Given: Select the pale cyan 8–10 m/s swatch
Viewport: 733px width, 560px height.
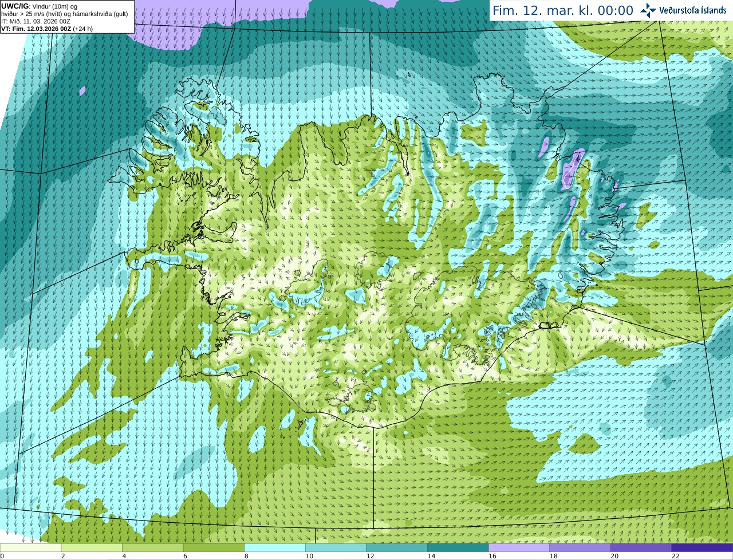Looking at the screenshot, I should (275, 547).
